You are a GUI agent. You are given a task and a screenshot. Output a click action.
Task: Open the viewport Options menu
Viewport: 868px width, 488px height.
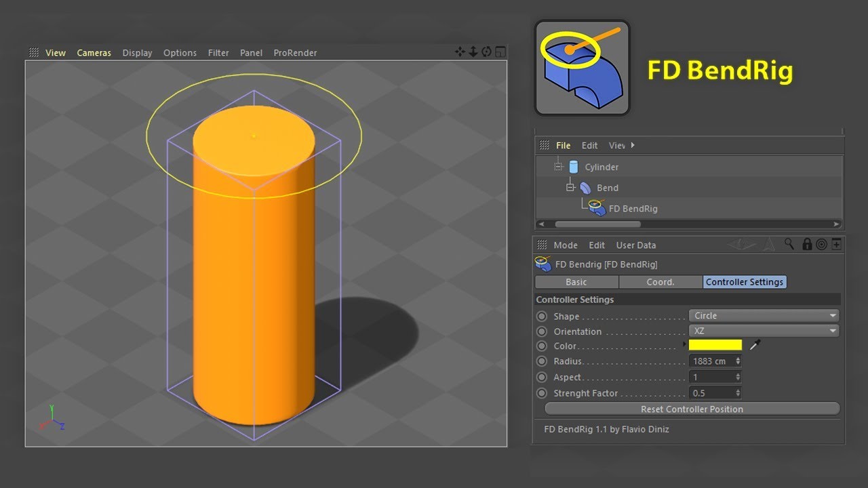pos(180,52)
